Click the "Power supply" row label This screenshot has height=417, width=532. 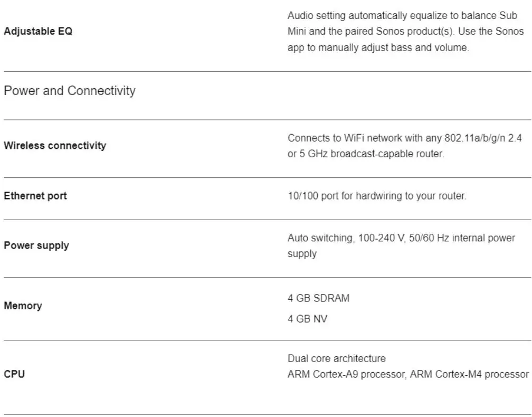36,245
